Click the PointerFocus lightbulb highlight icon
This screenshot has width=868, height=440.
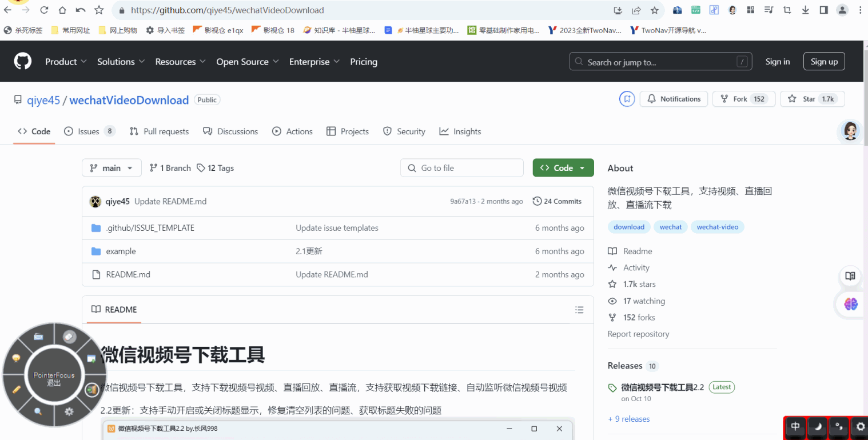coord(16,358)
